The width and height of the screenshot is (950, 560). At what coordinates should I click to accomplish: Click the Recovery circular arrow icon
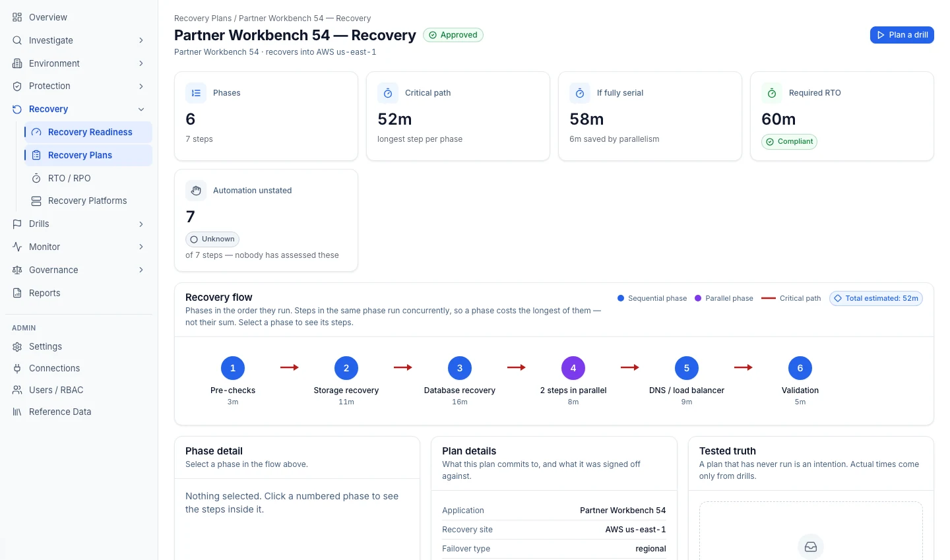[17, 109]
